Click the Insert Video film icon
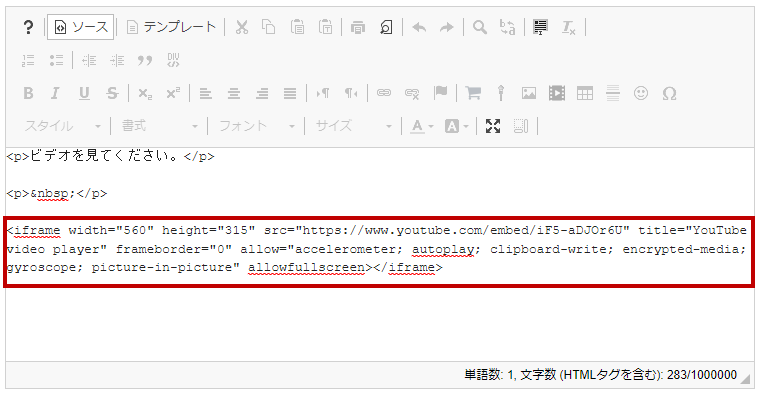The height and width of the screenshot is (393, 759). (x=557, y=93)
